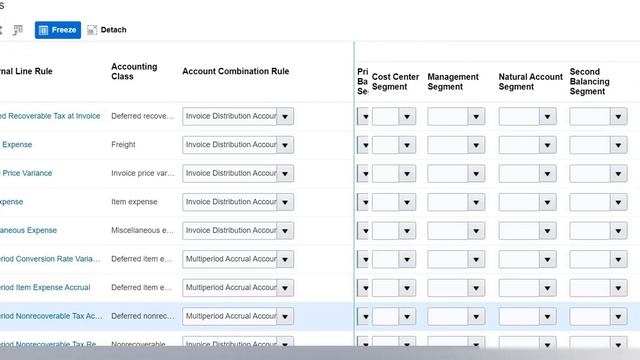Open Natural Account Segment dropdown in Deferred nonrecoverable row

click(x=547, y=316)
